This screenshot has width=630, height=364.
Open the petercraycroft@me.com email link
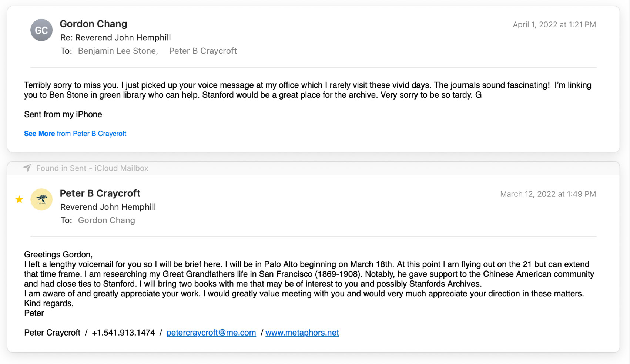coord(211,333)
